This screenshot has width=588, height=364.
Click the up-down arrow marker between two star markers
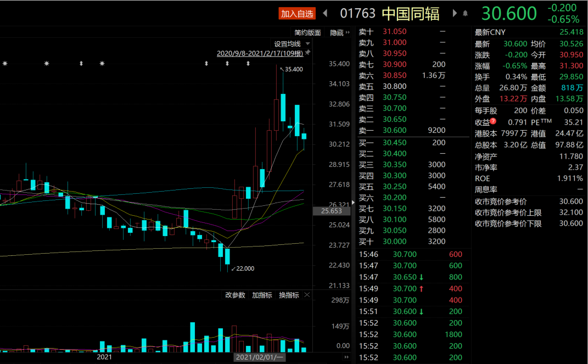point(81,63)
